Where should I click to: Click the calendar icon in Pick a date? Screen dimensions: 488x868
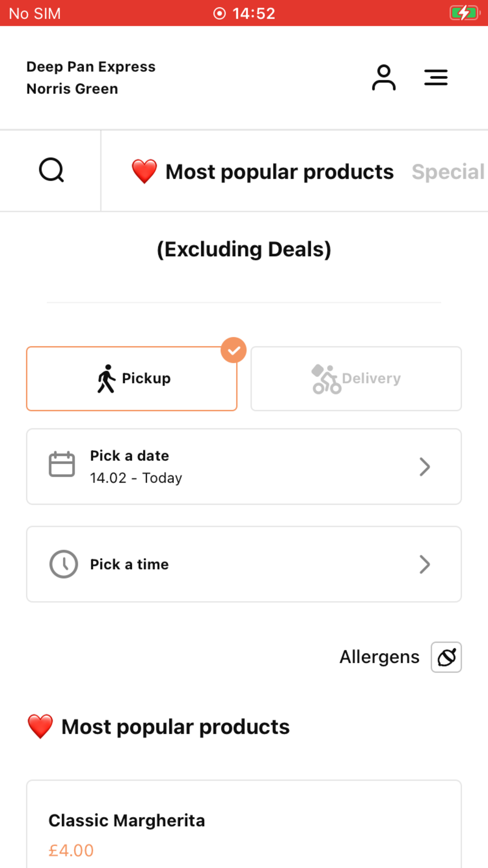62,464
